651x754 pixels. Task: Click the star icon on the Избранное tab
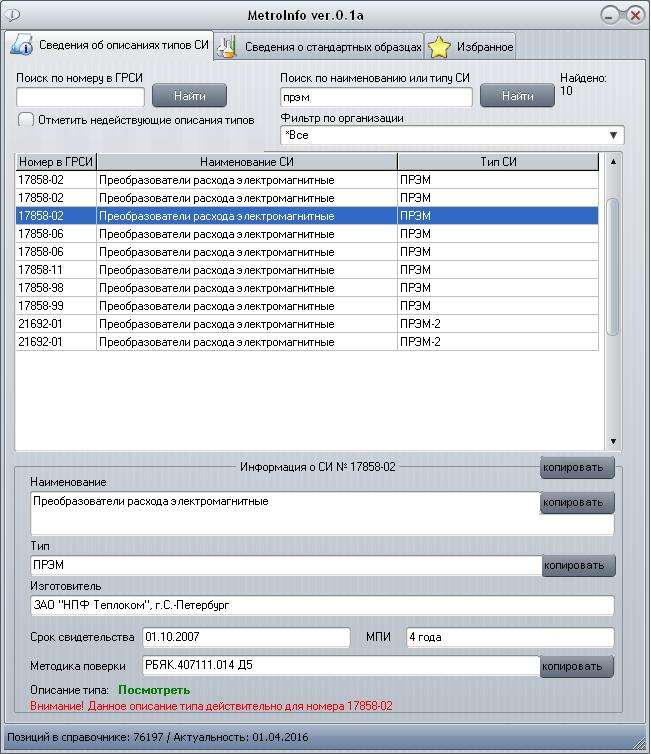tap(438, 47)
